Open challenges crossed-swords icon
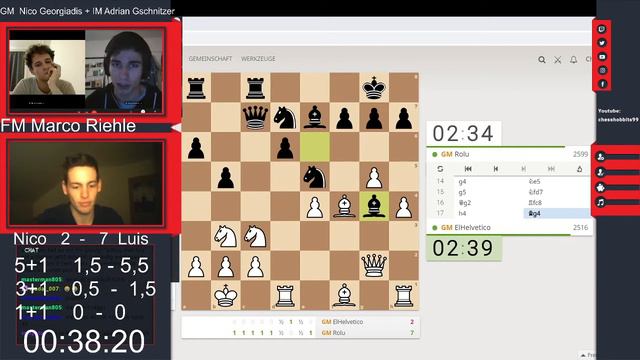The image size is (640, 360). (x=558, y=60)
